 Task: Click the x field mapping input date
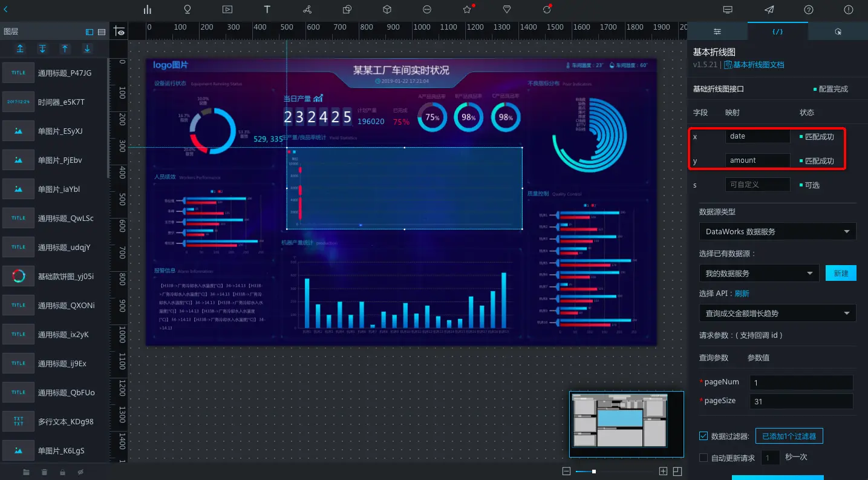(758, 136)
